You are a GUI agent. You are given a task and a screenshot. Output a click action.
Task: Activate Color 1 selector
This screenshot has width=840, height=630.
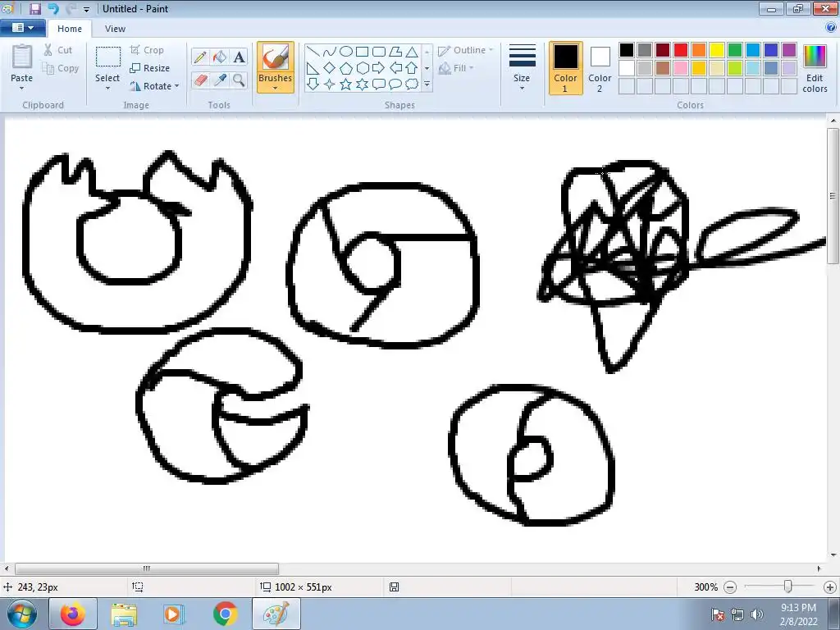[565, 68]
